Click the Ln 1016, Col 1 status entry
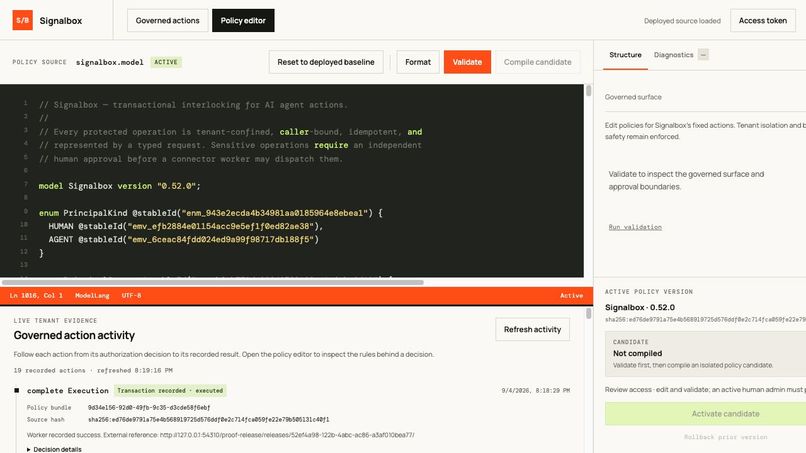This screenshot has width=806, height=453. (x=36, y=296)
